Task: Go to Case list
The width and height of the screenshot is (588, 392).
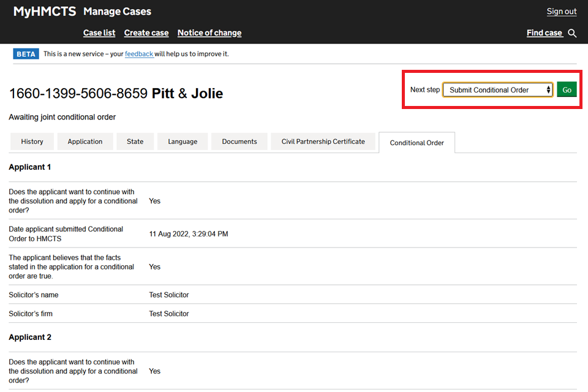Action: pos(99,33)
